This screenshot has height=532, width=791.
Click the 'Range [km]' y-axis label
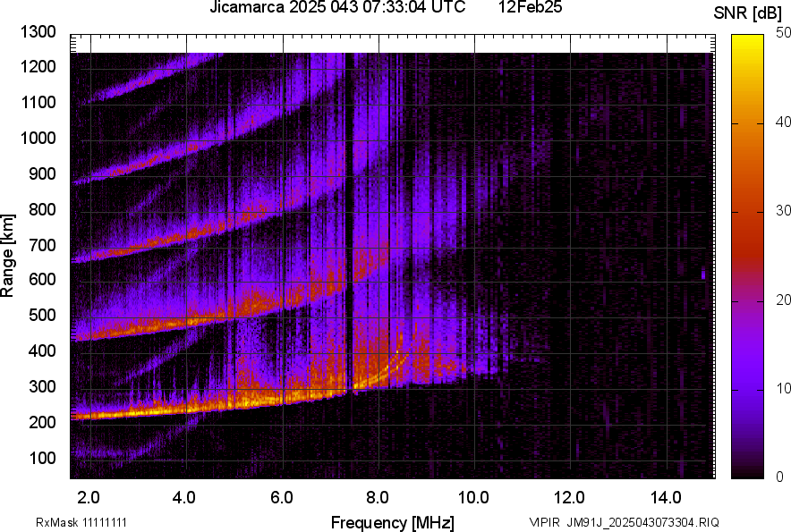click(7, 255)
